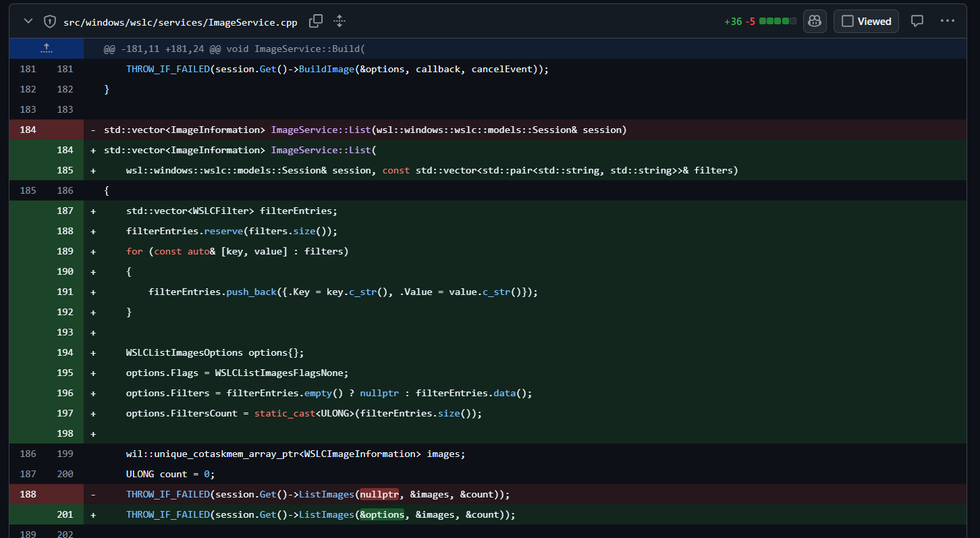Click options.FiltersCount static_cast line
The height and width of the screenshot is (538, 980).
[x=304, y=413]
